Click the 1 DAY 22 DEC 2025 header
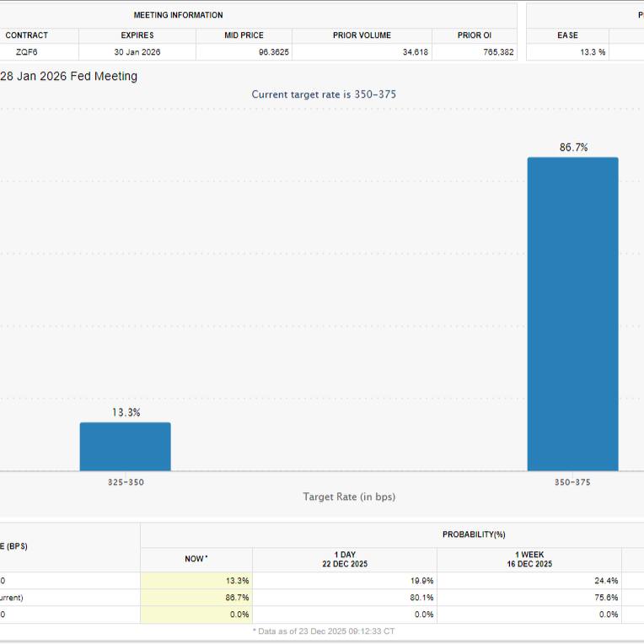The image size is (644, 644). click(x=345, y=559)
